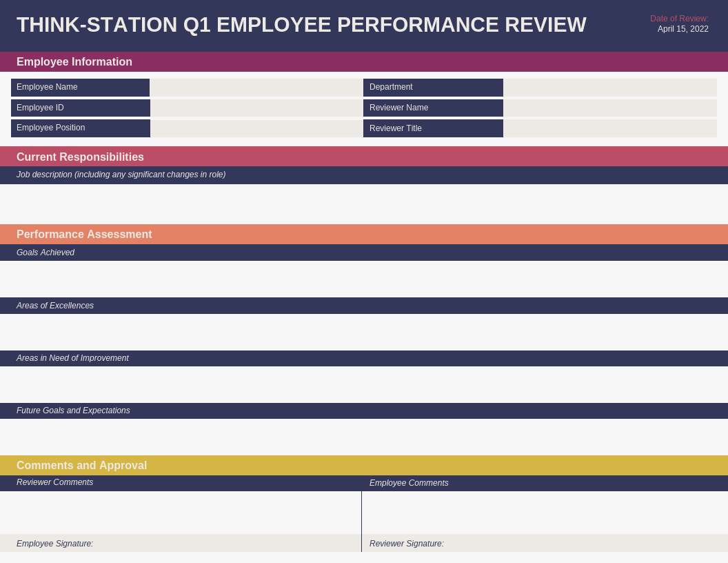Screen dimensions: 728x563
Task: Select the April 15, 2022 review date
Action: (683, 29)
